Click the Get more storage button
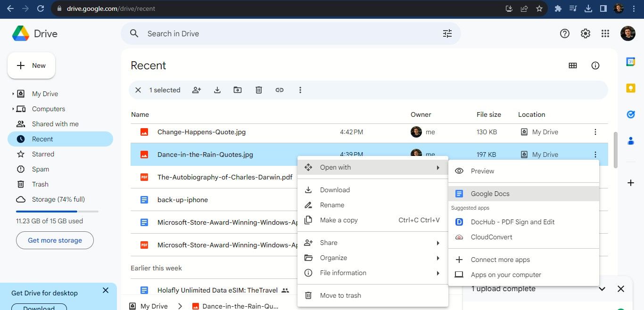This screenshot has height=310, width=644. coord(55,240)
